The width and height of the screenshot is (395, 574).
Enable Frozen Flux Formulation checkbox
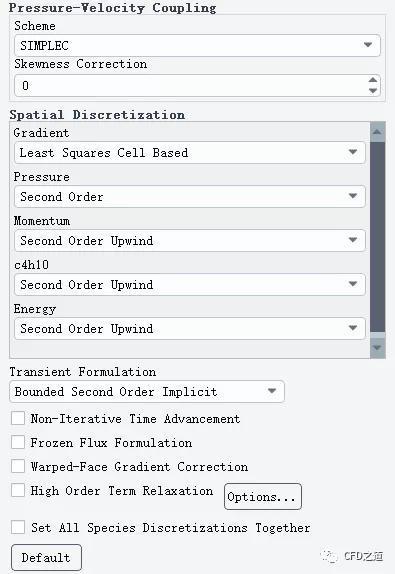pos(18,442)
